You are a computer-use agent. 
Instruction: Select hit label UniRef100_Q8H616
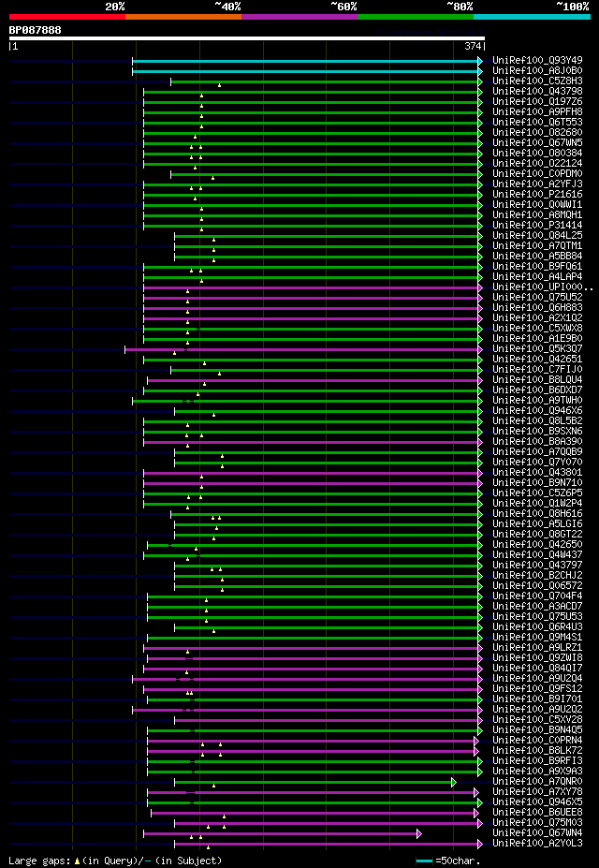coord(537,514)
